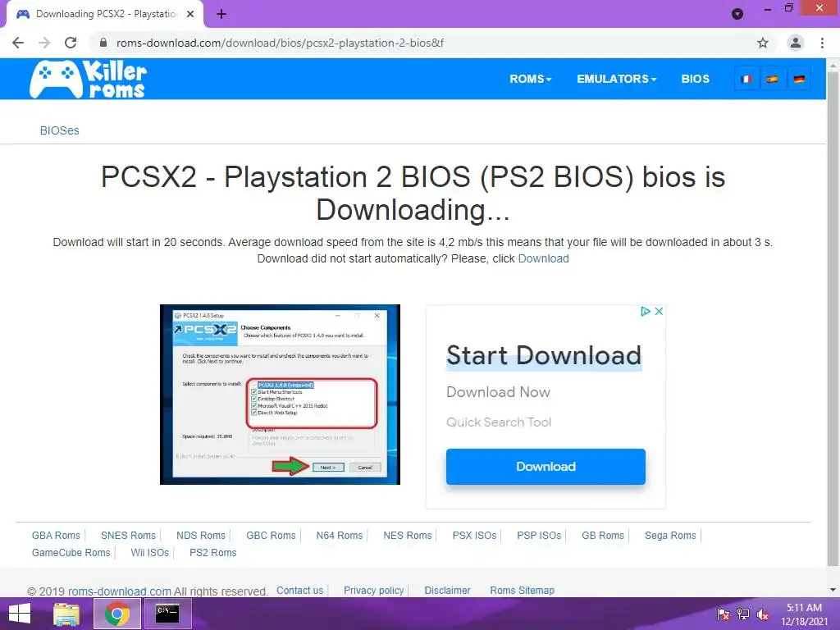840x630 pixels.
Task: Open Contact us footer link
Action: pyautogui.click(x=299, y=591)
